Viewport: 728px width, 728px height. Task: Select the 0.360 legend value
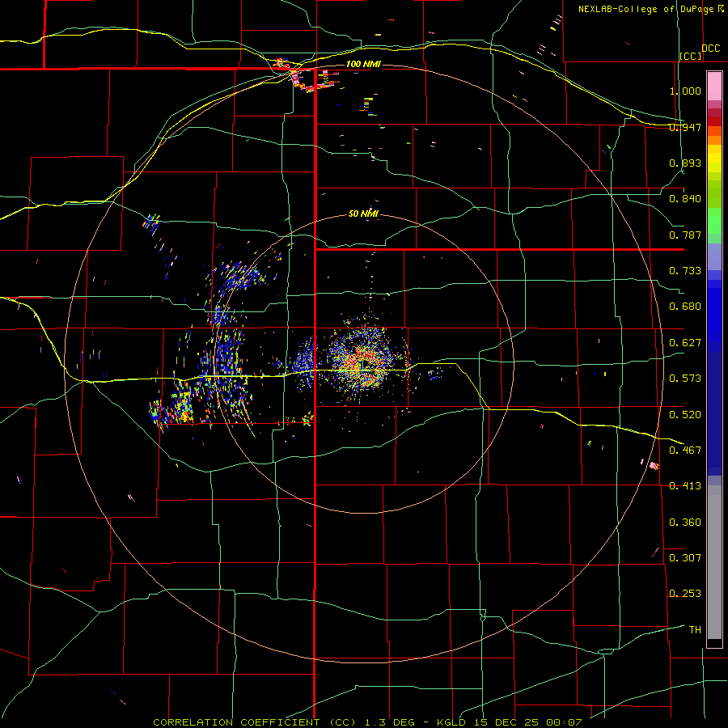[x=685, y=523]
